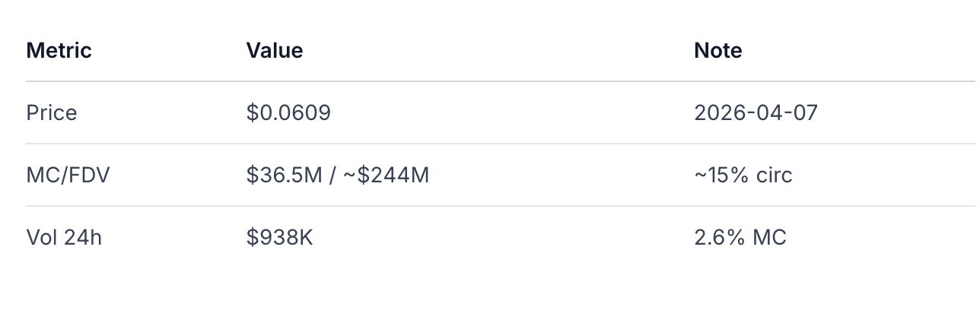Select the ~15% circ note
Viewport: 980px width, 310px height.
(x=743, y=176)
